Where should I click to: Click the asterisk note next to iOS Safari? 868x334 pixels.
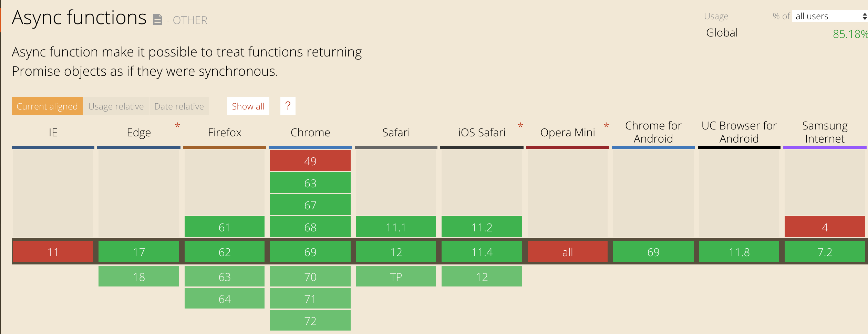click(520, 125)
